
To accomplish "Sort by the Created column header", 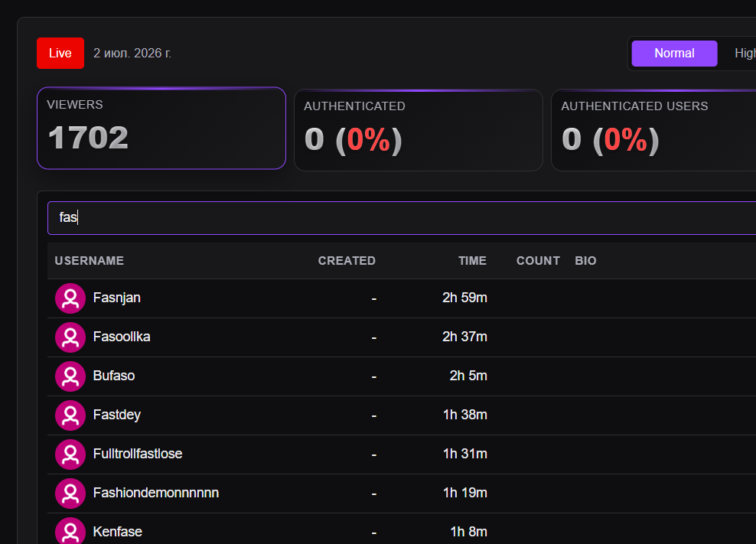I will point(347,261).
